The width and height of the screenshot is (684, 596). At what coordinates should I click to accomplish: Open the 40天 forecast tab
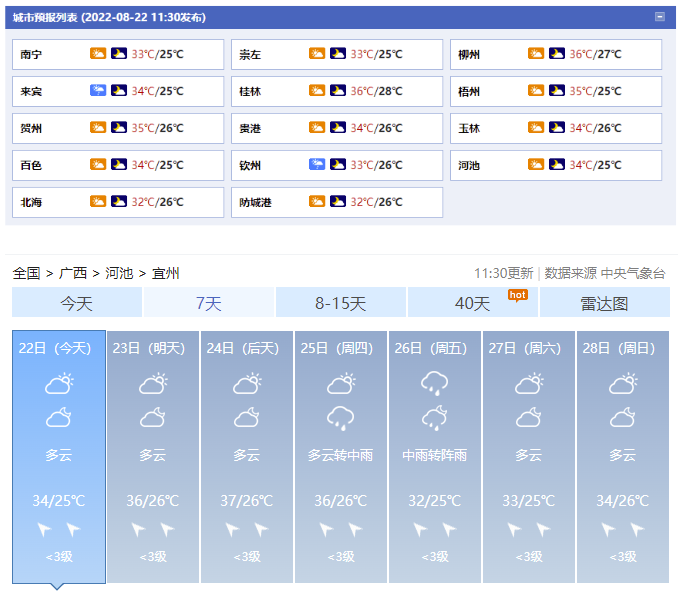[472, 303]
